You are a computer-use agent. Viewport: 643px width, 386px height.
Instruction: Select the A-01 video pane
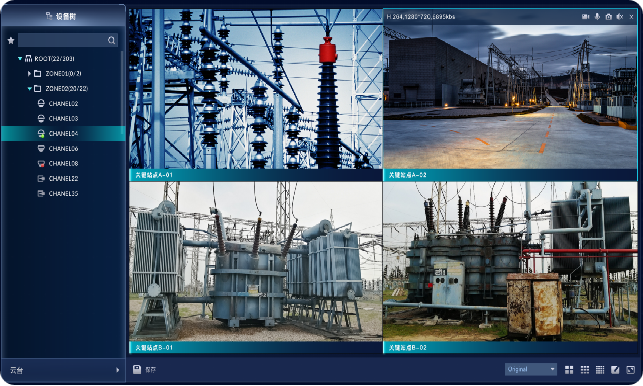pyautogui.click(x=256, y=89)
